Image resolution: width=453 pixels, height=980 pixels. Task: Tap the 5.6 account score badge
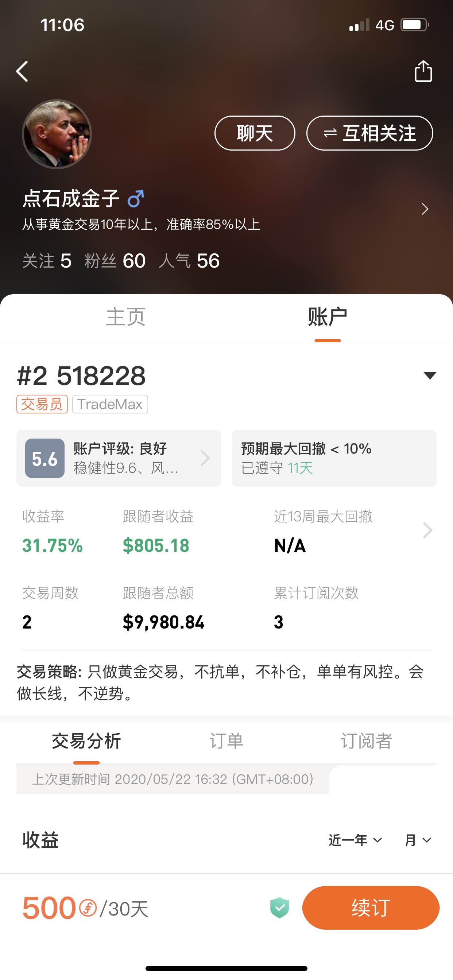44,458
